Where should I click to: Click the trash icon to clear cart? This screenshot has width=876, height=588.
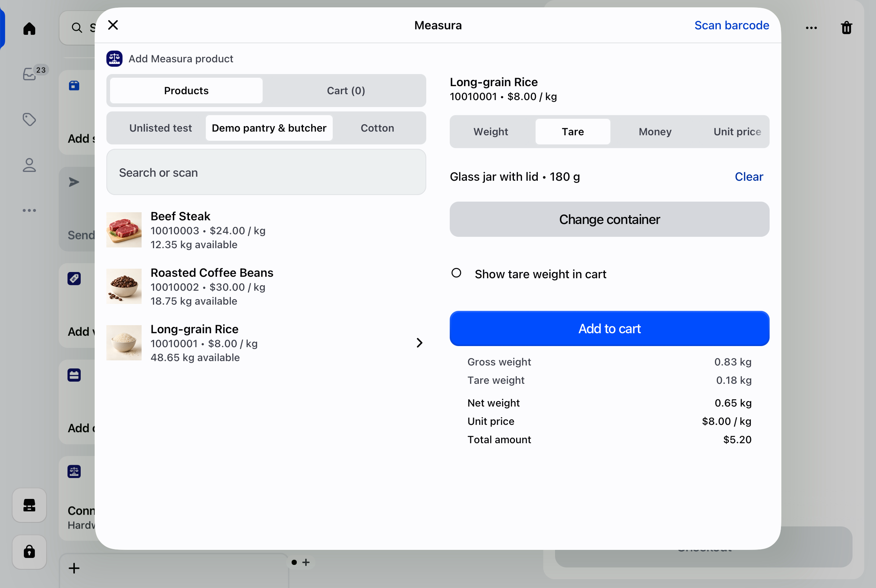pyautogui.click(x=846, y=28)
